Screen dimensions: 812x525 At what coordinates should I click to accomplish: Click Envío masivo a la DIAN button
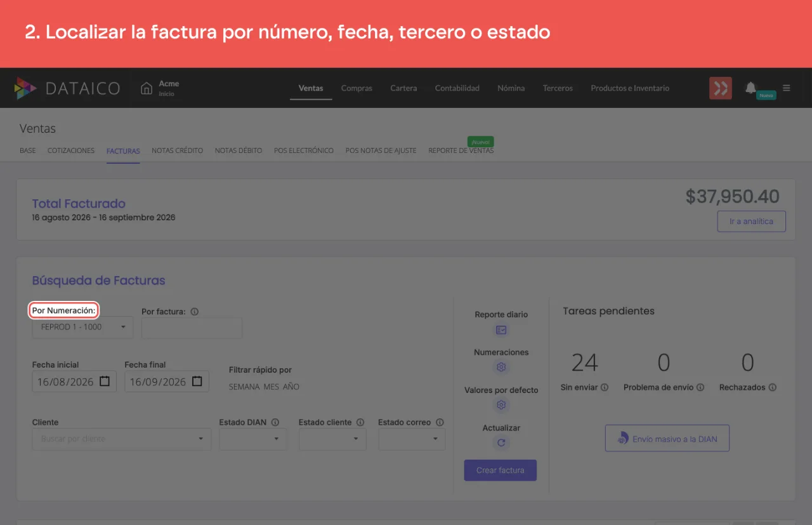coord(667,439)
